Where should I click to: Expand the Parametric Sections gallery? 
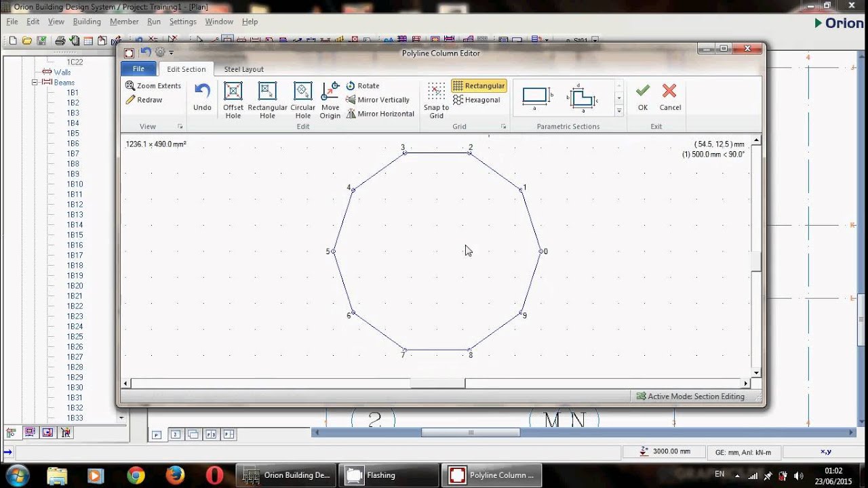[618, 111]
